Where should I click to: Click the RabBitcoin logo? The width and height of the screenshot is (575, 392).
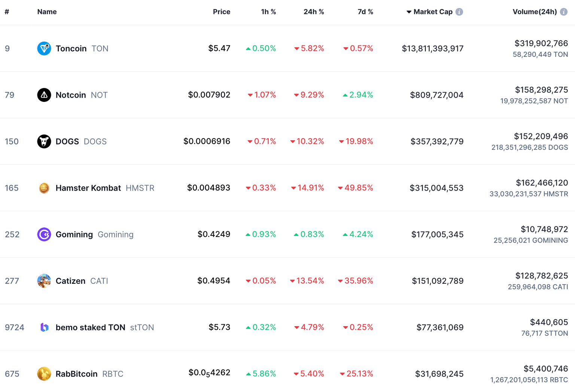coord(44,374)
